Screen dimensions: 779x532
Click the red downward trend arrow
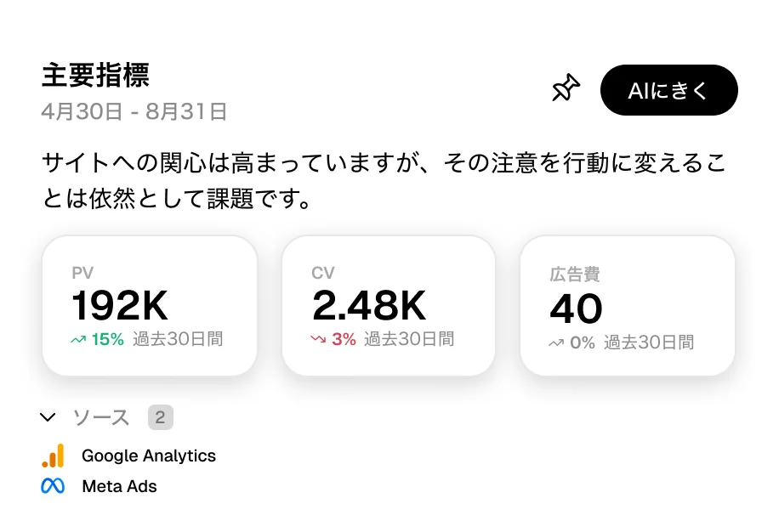tap(318, 340)
